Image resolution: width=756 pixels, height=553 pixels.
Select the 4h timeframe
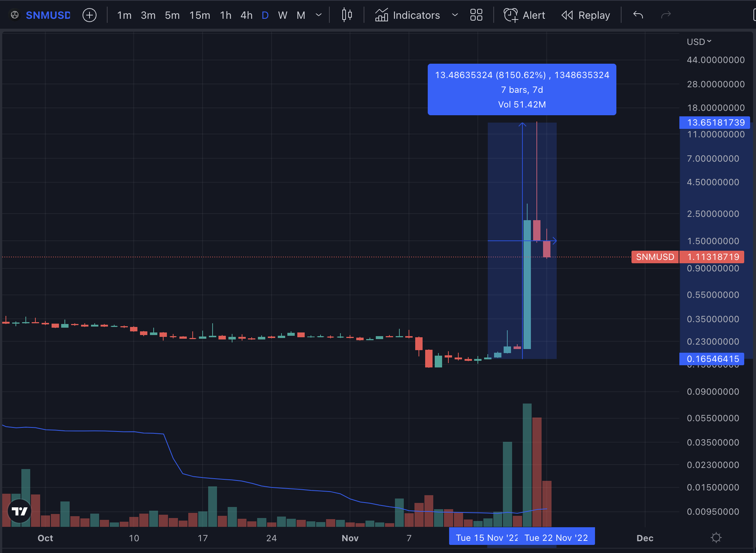(246, 15)
